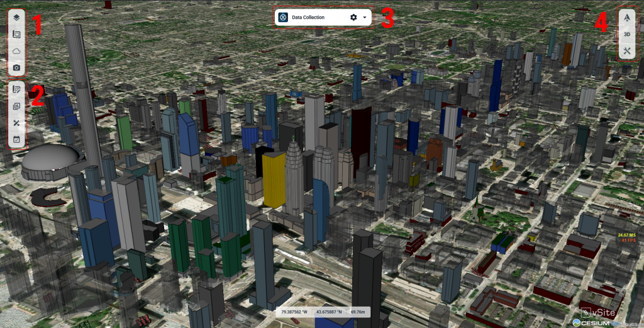The height and width of the screenshot is (328, 644).
Task: Click the longitude value 79.387562 °W
Action: coord(294,312)
